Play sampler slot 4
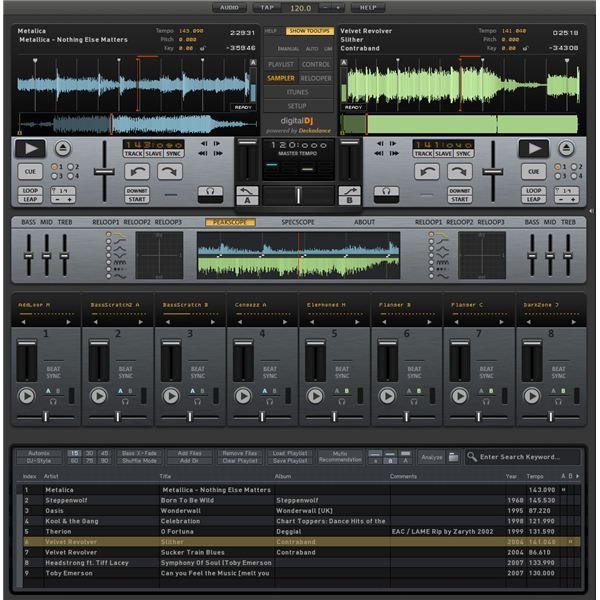Viewport: 600px width, 600px height. tap(243, 396)
